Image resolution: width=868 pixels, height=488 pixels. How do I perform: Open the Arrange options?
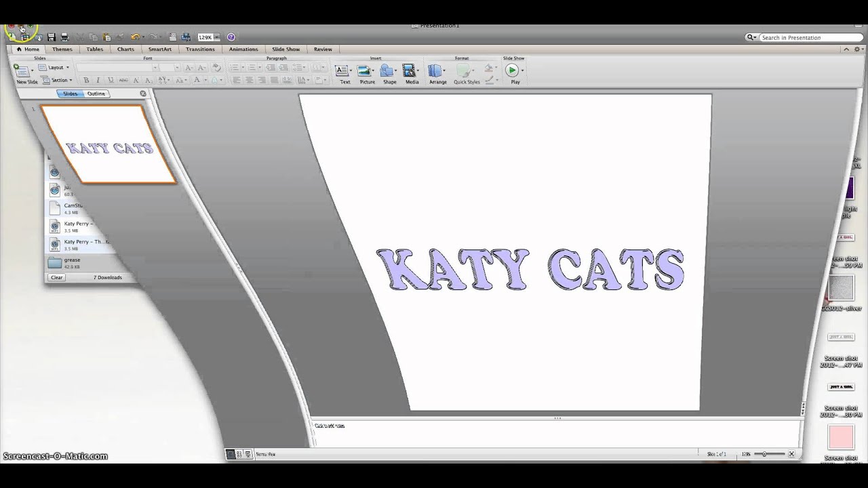point(438,74)
